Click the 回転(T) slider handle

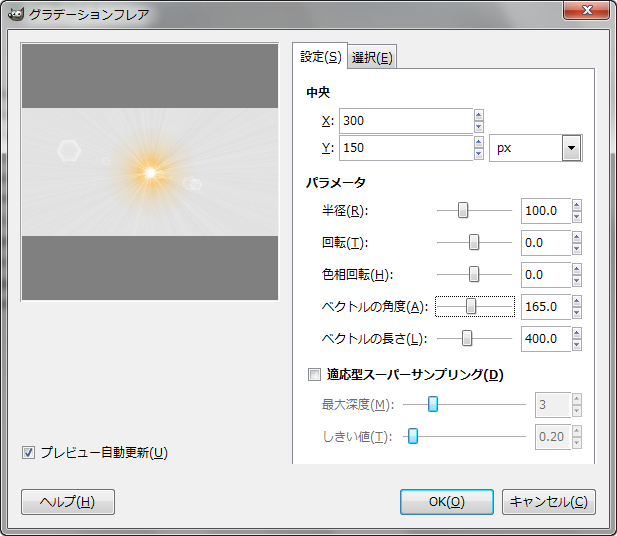click(474, 242)
